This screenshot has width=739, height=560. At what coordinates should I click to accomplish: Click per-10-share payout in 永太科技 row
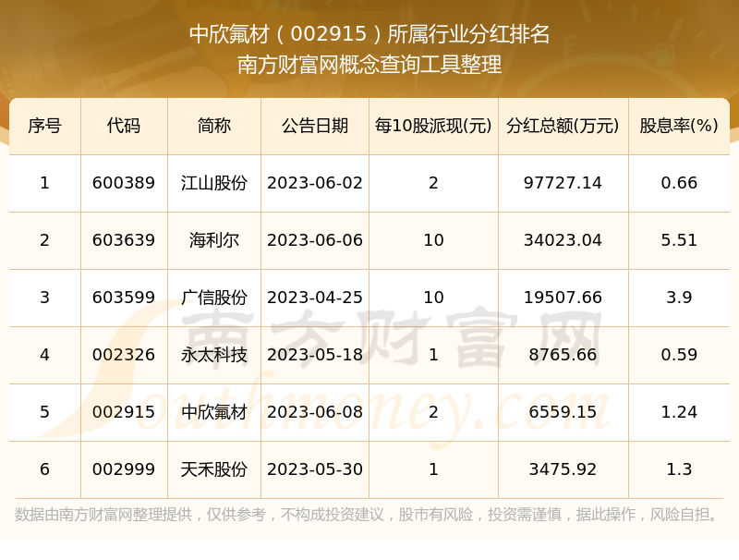[433, 355]
